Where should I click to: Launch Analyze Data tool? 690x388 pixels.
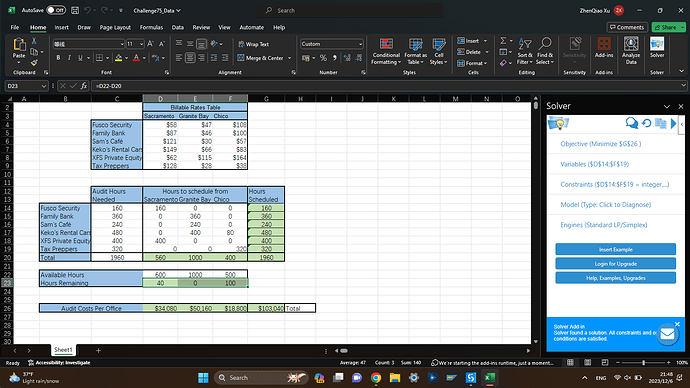coord(631,51)
